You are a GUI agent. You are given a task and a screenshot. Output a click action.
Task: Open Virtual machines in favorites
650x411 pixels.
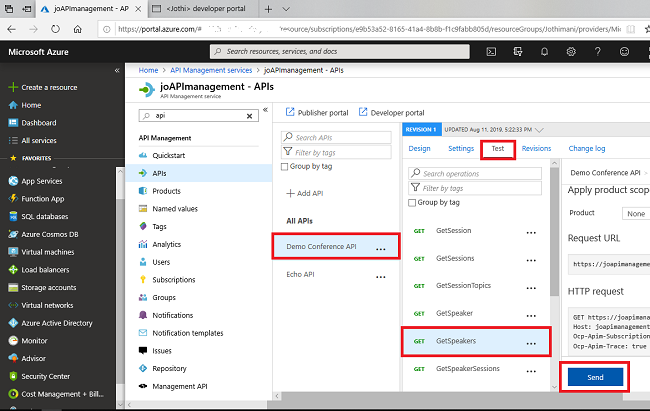coord(47,252)
